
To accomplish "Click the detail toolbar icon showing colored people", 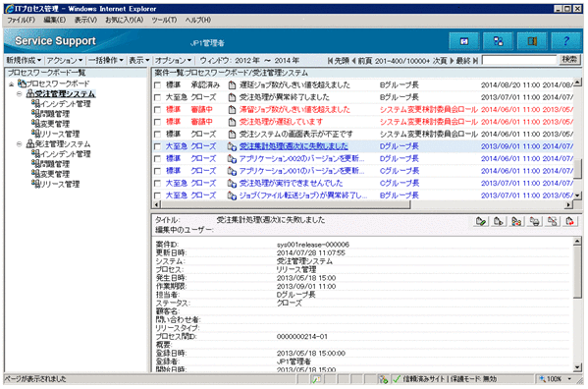I will (x=516, y=222).
